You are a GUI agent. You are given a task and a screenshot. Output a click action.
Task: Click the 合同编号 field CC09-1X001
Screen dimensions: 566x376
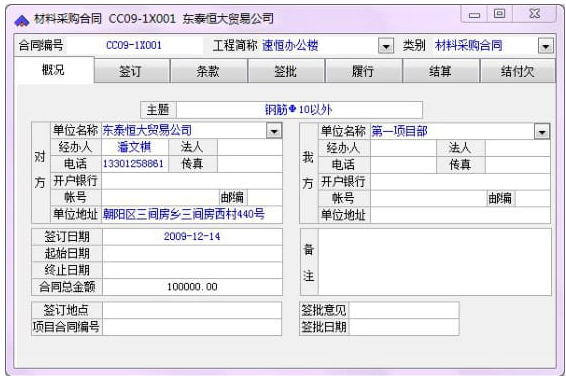pos(134,45)
